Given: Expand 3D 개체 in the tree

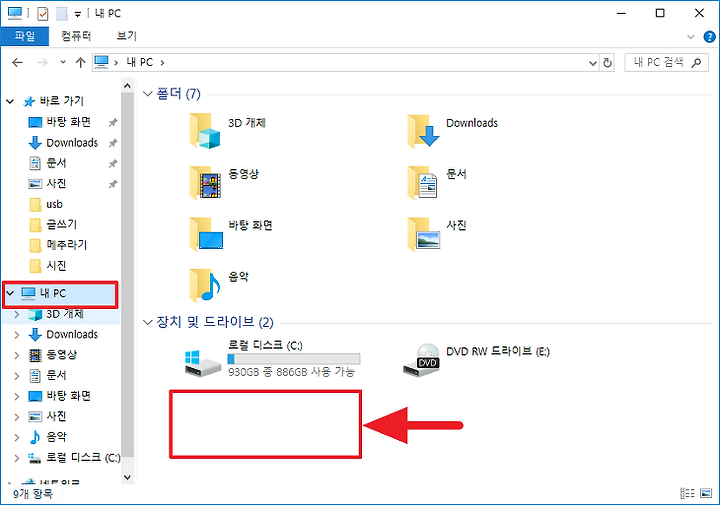Looking at the screenshot, I should tap(17, 314).
